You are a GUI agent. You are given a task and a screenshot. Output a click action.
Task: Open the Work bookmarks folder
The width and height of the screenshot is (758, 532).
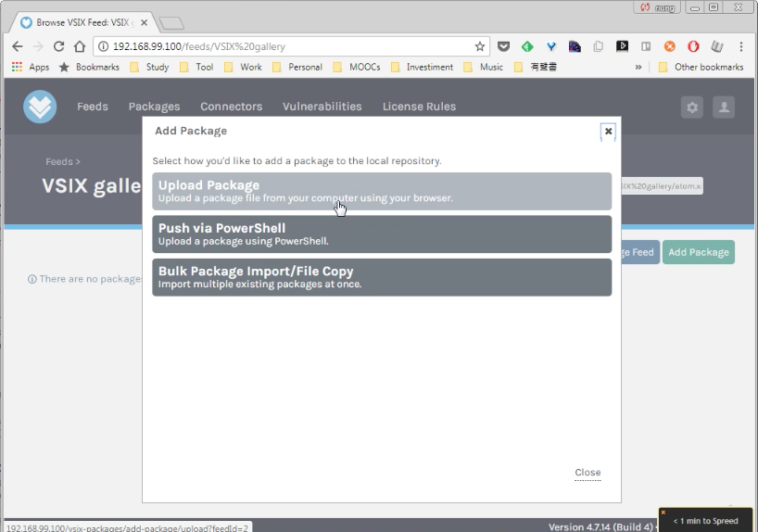(x=243, y=67)
